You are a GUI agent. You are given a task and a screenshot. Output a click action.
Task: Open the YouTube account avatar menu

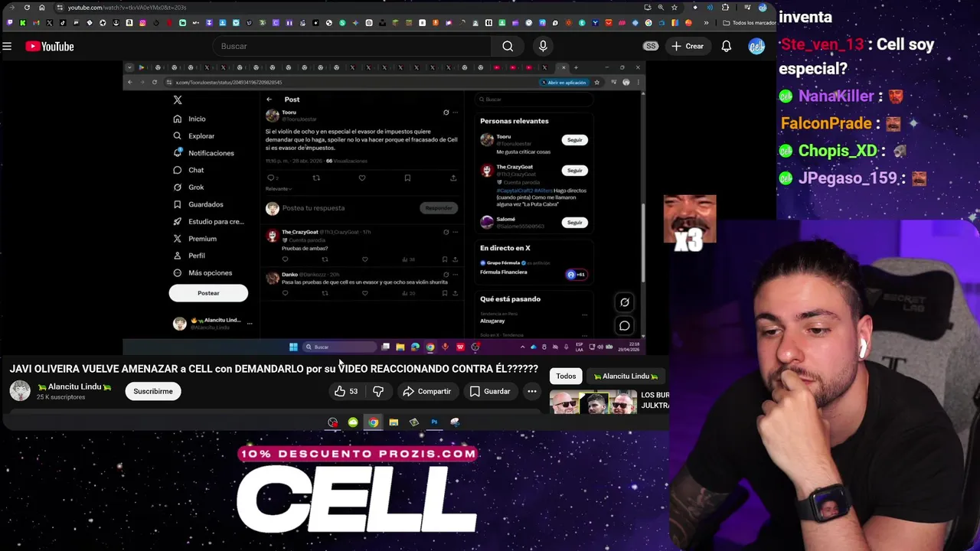(x=756, y=47)
